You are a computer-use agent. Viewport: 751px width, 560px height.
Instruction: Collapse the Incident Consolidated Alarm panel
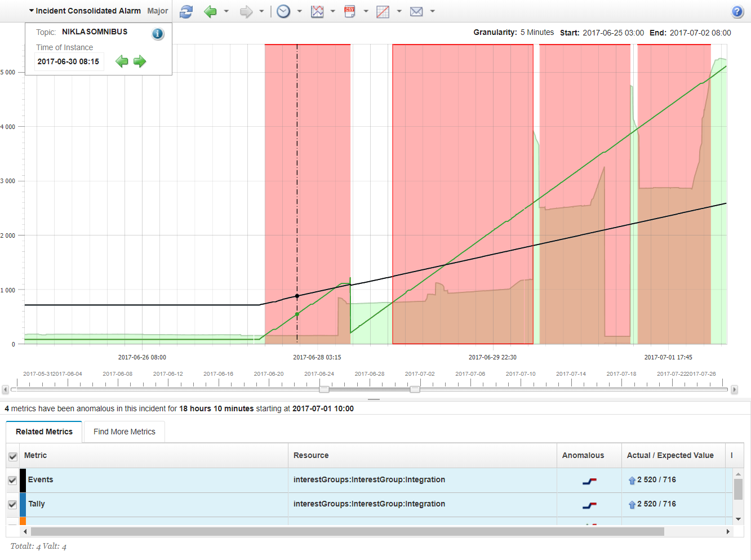tap(32, 11)
